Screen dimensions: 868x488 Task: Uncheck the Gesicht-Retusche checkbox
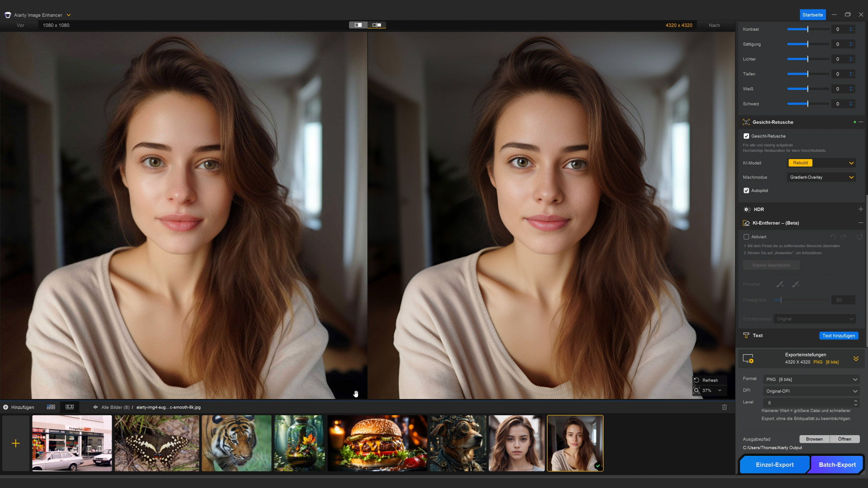point(746,136)
